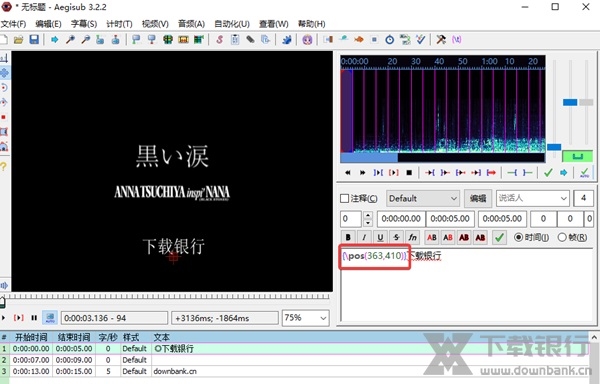Add lead-in to audio selection
Image resolution: width=600 pixels, height=384 pixels.
click(512, 173)
